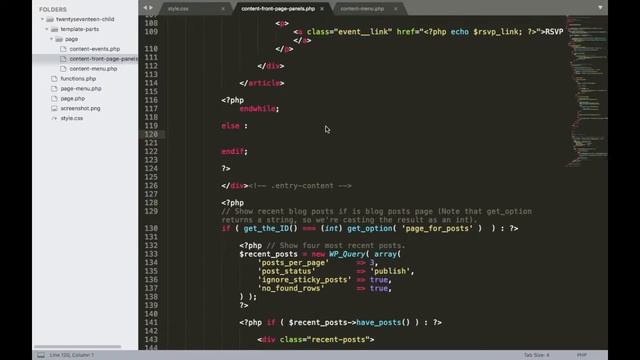Screen dimensions: 640x360
Task: Go to next tab with right arrow
Action: click(151, 8)
